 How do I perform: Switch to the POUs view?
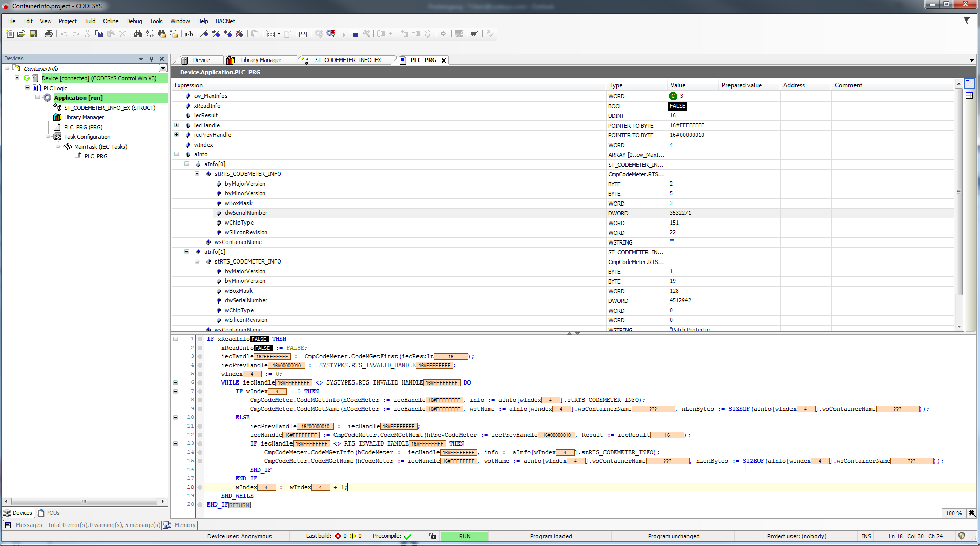click(49, 513)
